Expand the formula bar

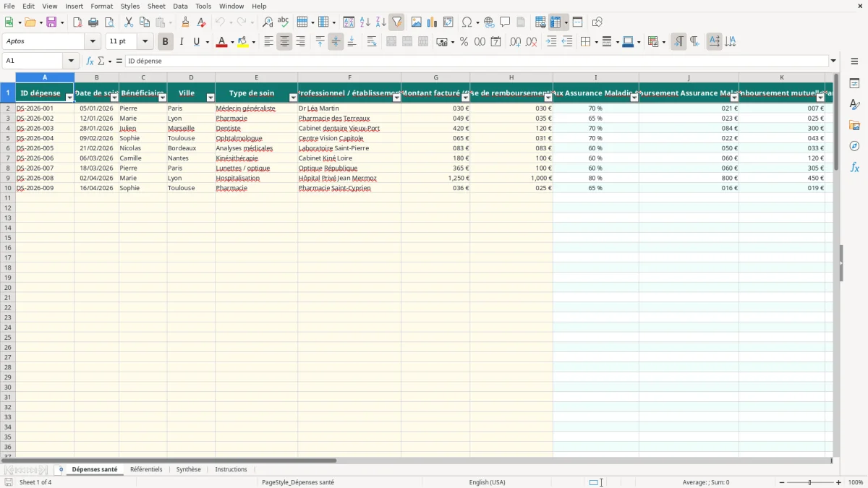(x=833, y=61)
